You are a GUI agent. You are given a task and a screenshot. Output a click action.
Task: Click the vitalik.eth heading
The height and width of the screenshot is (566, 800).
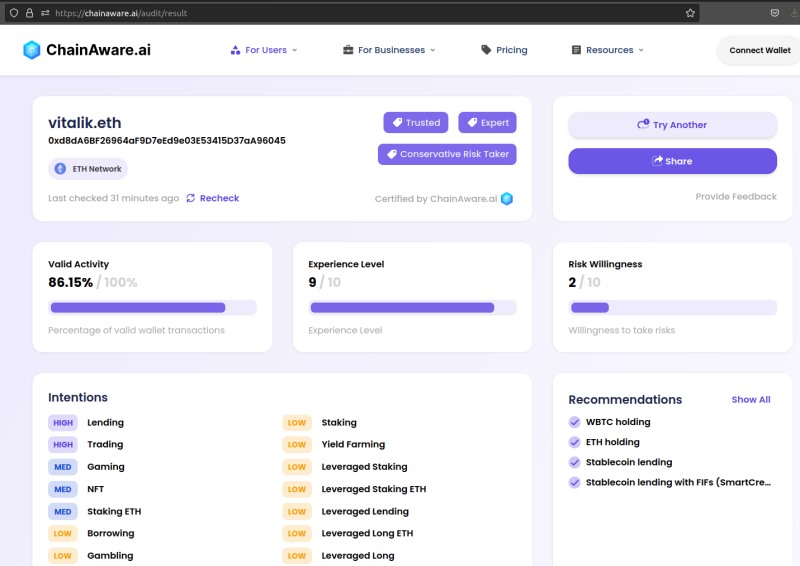[85, 122]
